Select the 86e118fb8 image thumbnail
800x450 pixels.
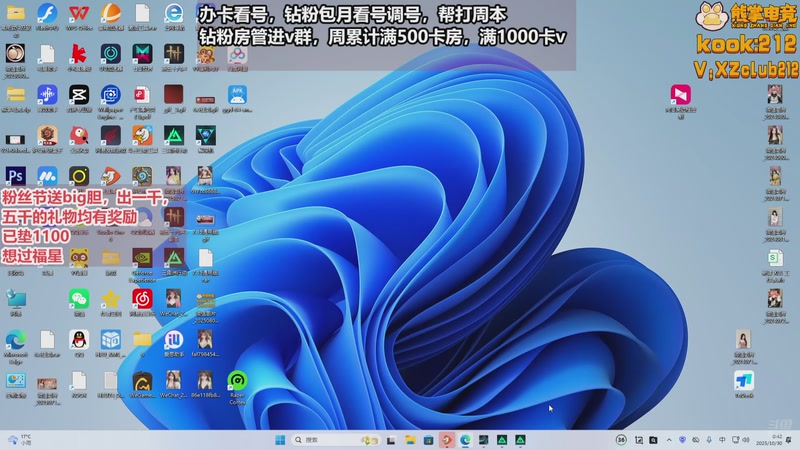point(205,381)
